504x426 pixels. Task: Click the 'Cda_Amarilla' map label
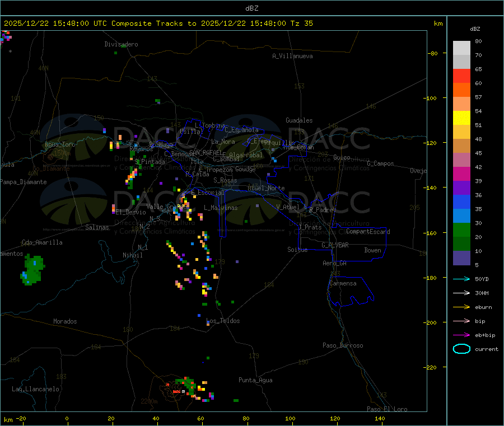42,242
